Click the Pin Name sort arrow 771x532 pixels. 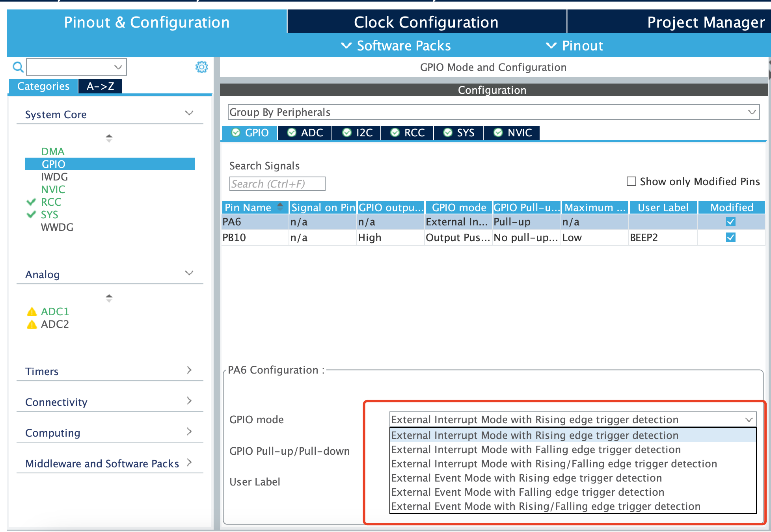[280, 206]
